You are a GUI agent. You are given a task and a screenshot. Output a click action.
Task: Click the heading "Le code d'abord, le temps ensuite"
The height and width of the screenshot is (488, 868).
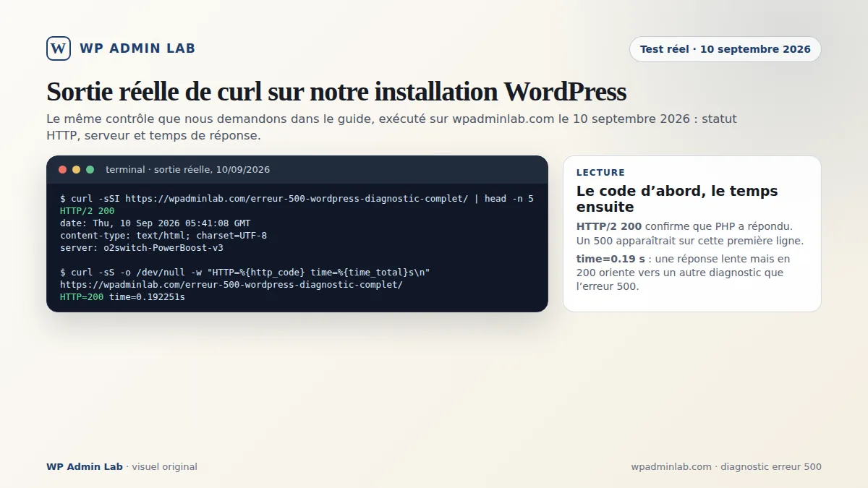tap(677, 199)
